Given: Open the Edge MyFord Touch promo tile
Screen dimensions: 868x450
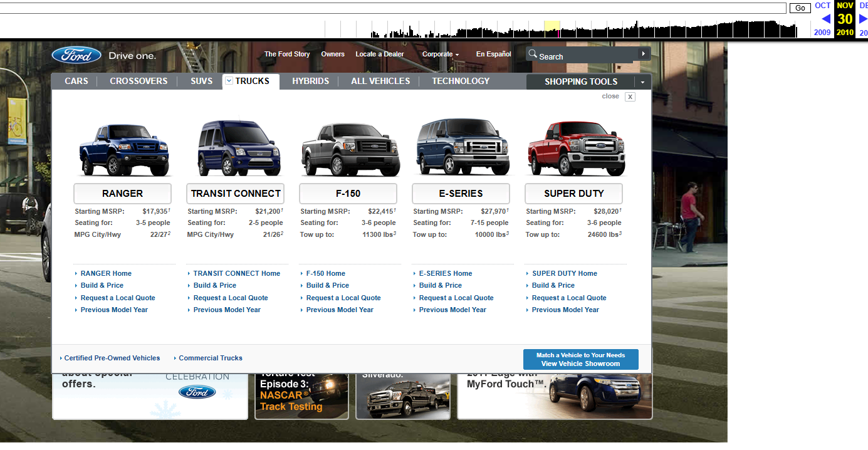Looking at the screenshot, I should pyautogui.click(x=555, y=396).
